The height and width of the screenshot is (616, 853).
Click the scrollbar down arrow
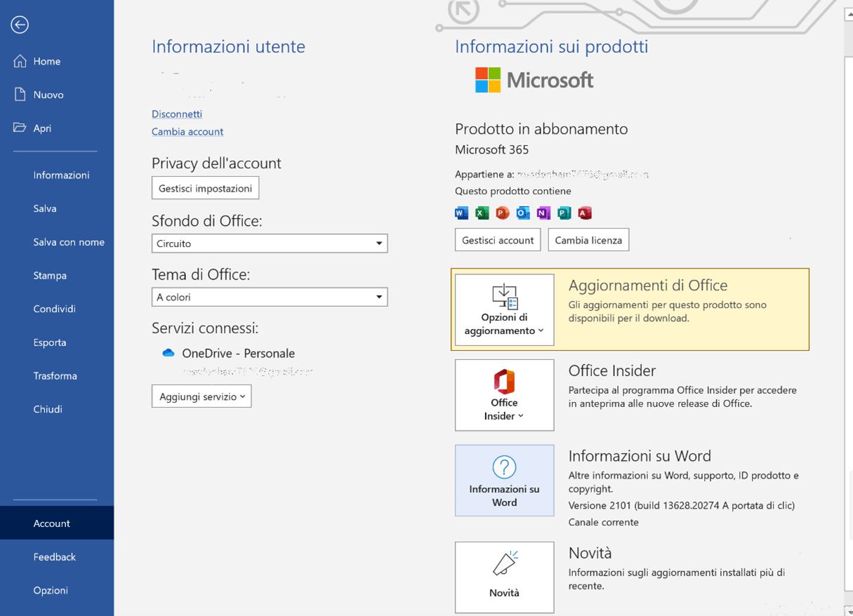(848, 610)
